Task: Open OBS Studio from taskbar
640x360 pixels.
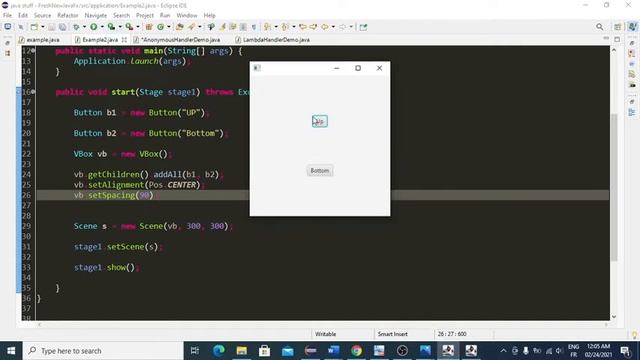Action: pyautogui.click(x=402, y=351)
